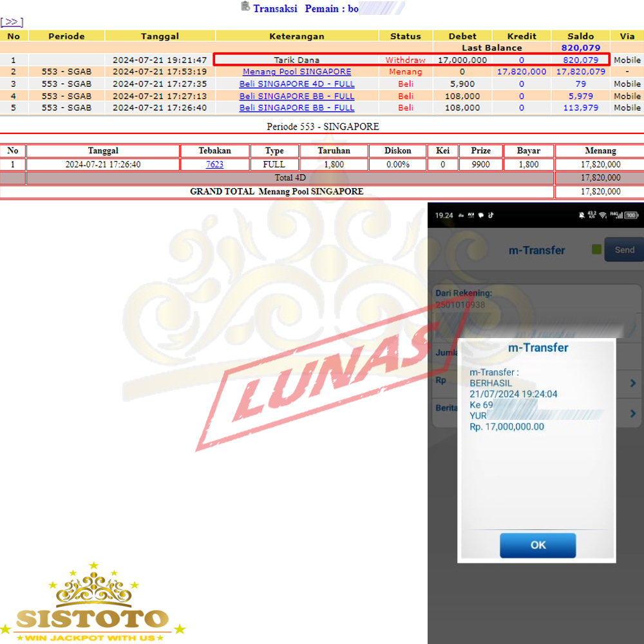The width and height of the screenshot is (644, 644).
Task: Open the chevron arrow on the Berita row
Action: coord(632,413)
